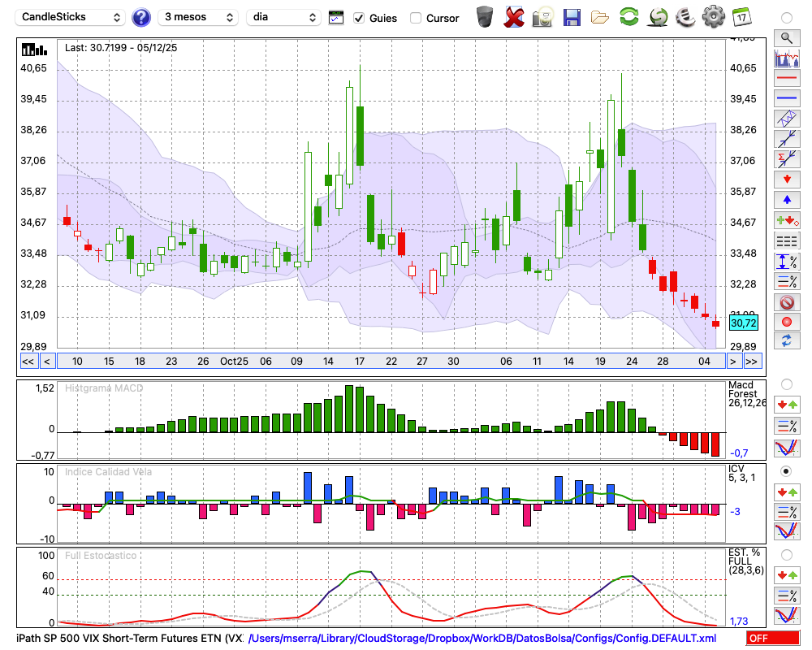Select the red horizontal line drawing tool
The image size is (812, 650).
786,79
